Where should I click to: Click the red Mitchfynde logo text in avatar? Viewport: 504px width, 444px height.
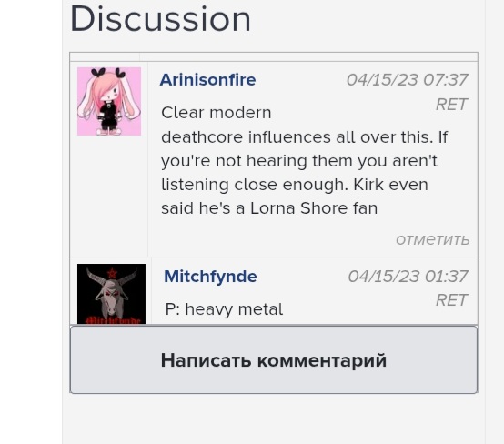tap(111, 320)
